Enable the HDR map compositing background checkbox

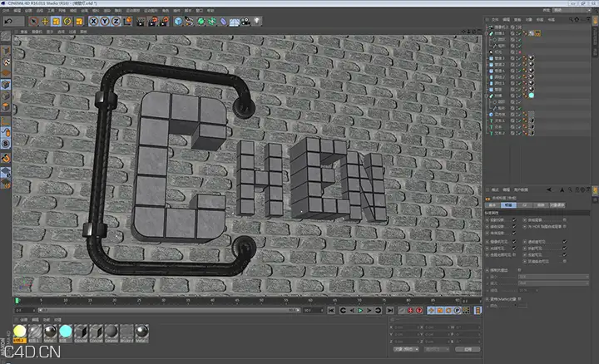[x=565, y=226]
